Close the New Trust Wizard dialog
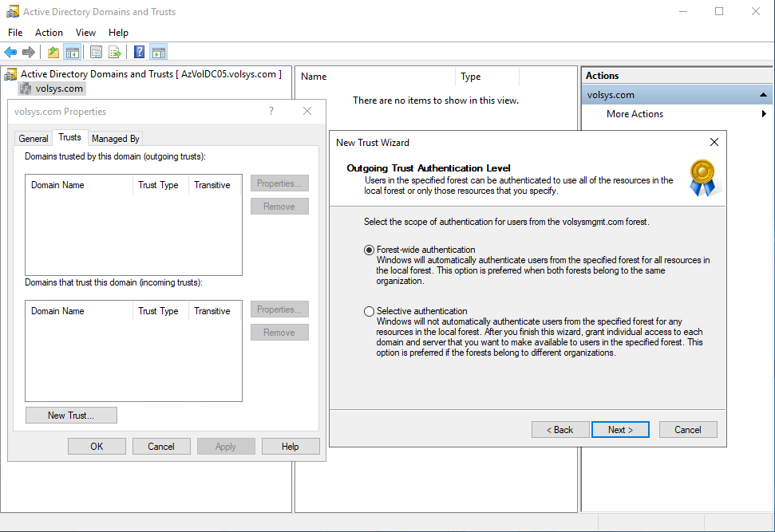This screenshot has height=532, width=775. tap(714, 142)
